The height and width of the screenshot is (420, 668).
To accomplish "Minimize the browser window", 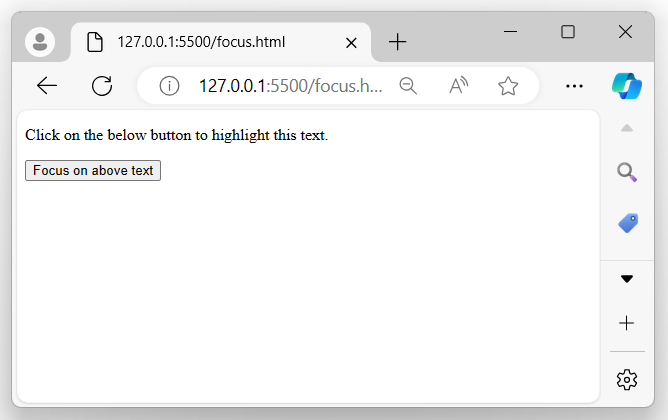I will 510,32.
